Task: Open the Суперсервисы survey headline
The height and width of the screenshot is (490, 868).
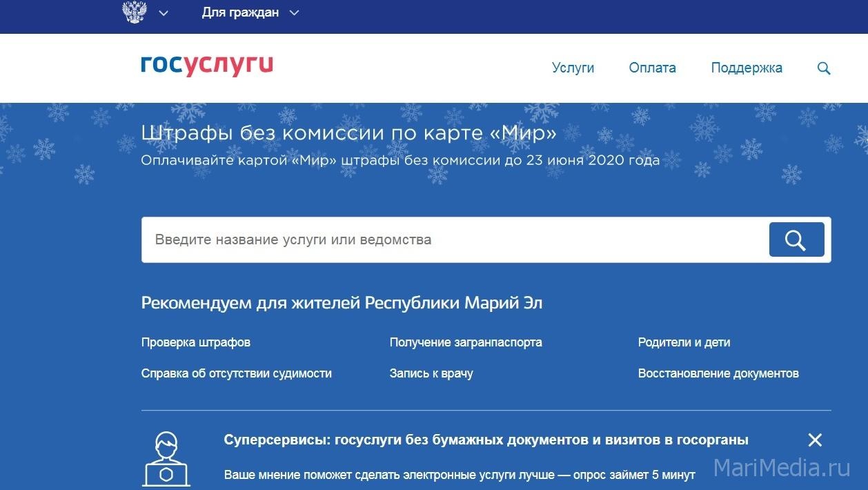Action: point(486,440)
